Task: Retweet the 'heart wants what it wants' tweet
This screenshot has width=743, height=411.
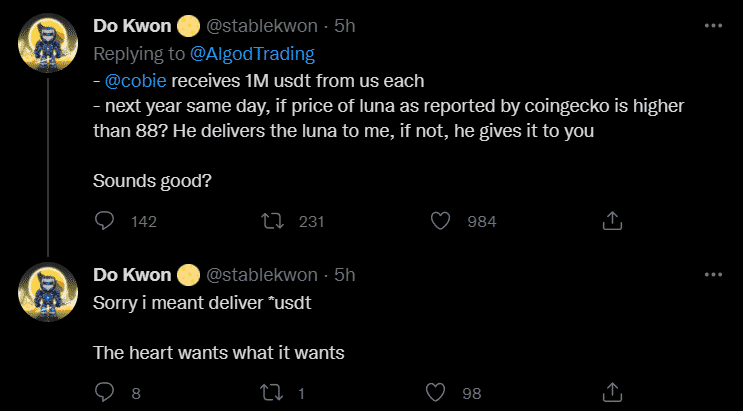Action: pos(270,391)
